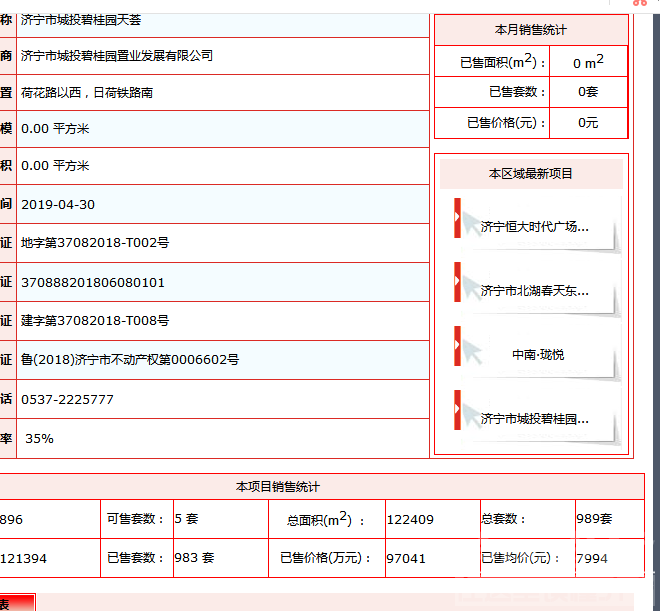Click the property certificate 鲁(2018)济宁市不动产权第0006602号

coord(130,360)
